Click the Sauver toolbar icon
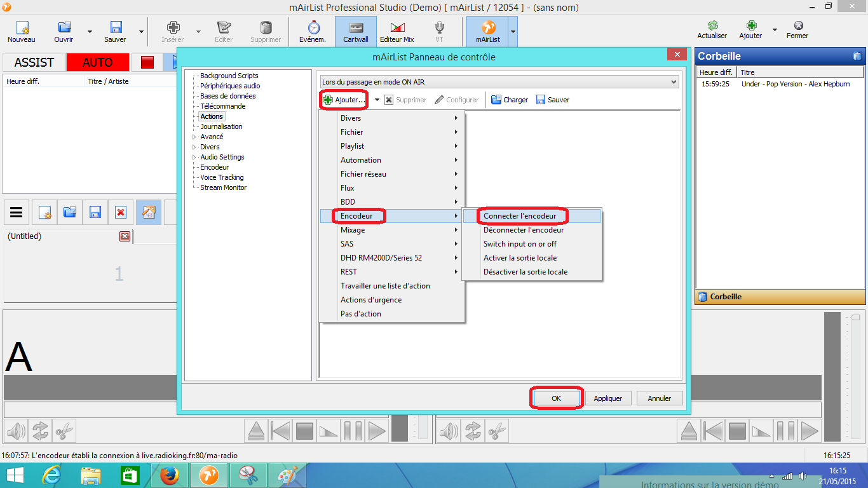Screen dimensions: 868x488 pos(116,27)
